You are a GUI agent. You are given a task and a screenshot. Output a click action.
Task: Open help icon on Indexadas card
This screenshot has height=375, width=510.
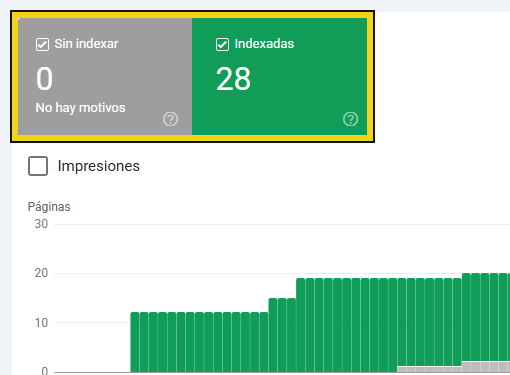(x=351, y=119)
